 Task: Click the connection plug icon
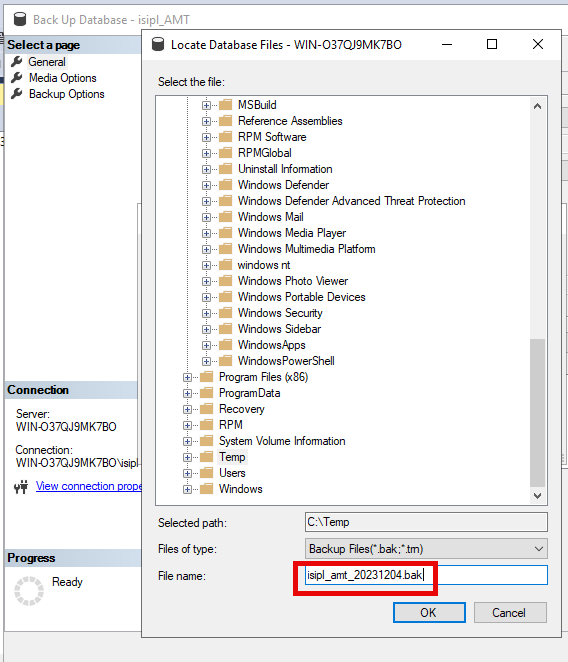coord(21,487)
